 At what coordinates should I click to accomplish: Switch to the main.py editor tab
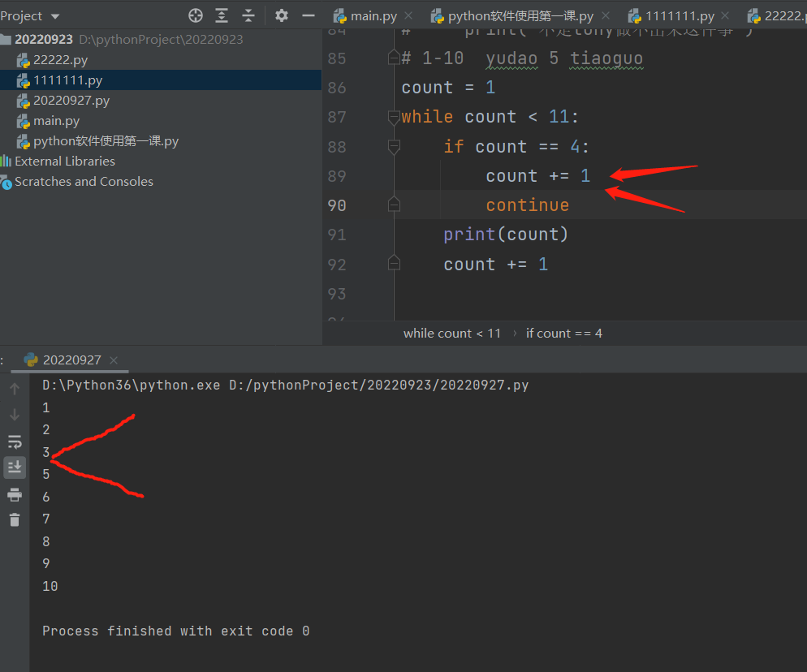tap(373, 16)
